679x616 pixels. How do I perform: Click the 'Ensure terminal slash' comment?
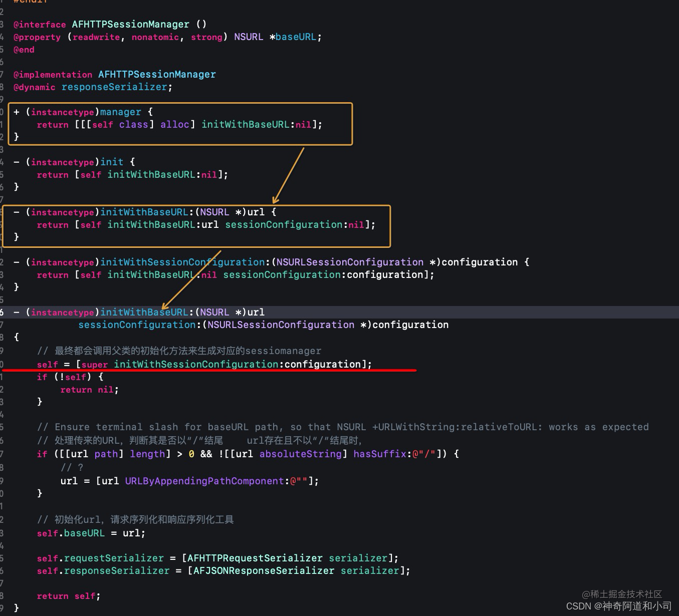pyautogui.click(x=343, y=427)
